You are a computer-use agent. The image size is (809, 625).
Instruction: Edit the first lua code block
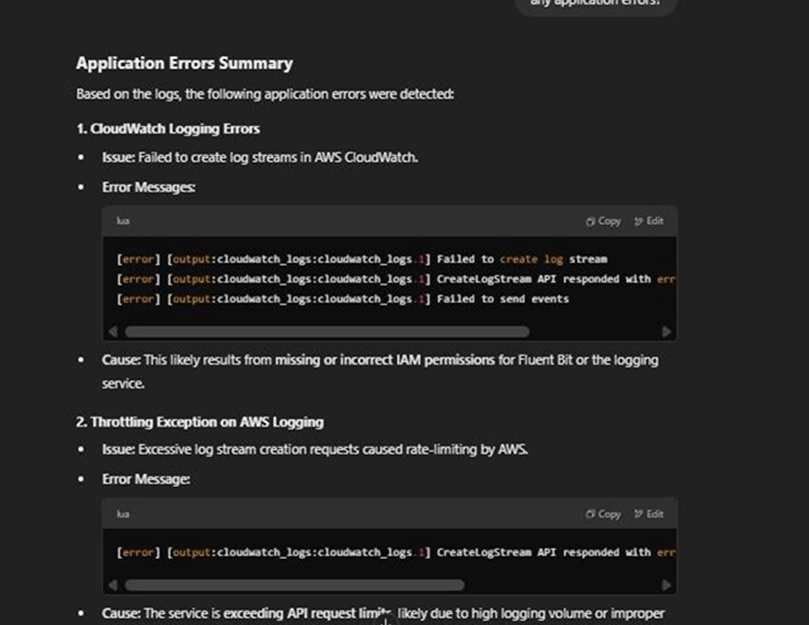coord(649,221)
